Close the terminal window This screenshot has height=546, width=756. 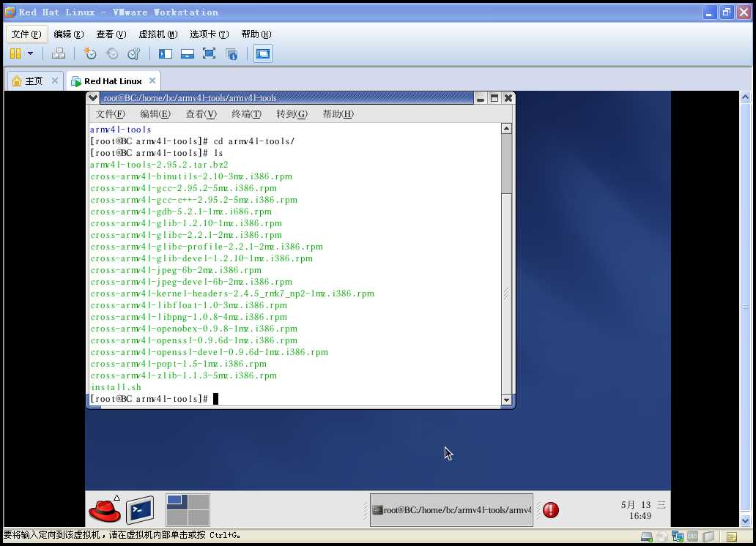tap(508, 98)
